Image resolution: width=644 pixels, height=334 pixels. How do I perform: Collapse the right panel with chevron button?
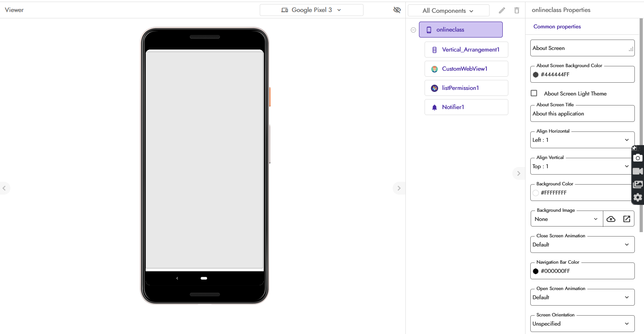pyautogui.click(x=518, y=173)
